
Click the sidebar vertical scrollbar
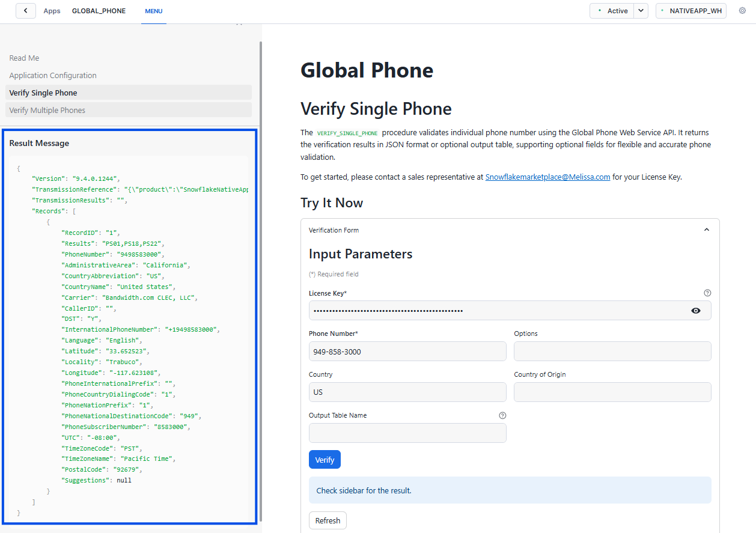(x=260, y=282)
